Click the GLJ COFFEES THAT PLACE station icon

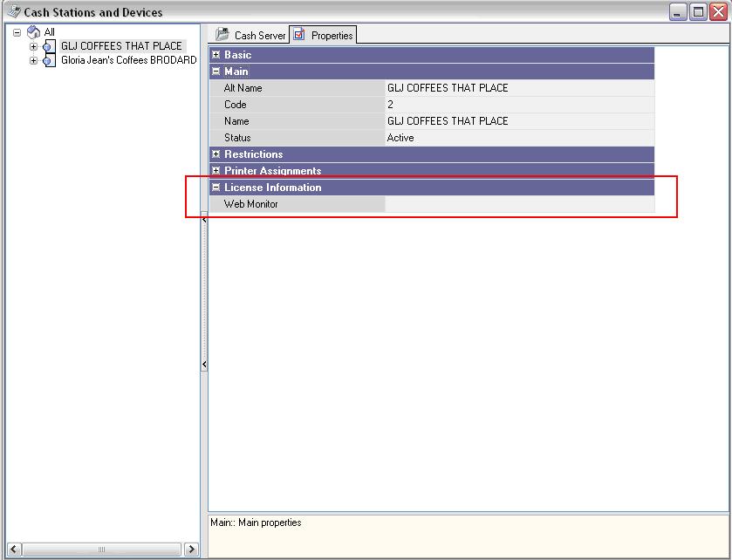(49, 47)
